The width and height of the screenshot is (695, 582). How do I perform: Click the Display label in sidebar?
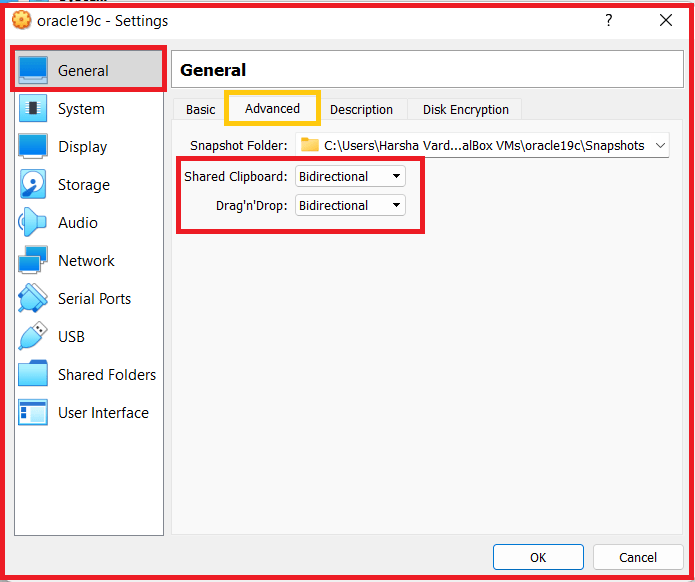point(82,147)
